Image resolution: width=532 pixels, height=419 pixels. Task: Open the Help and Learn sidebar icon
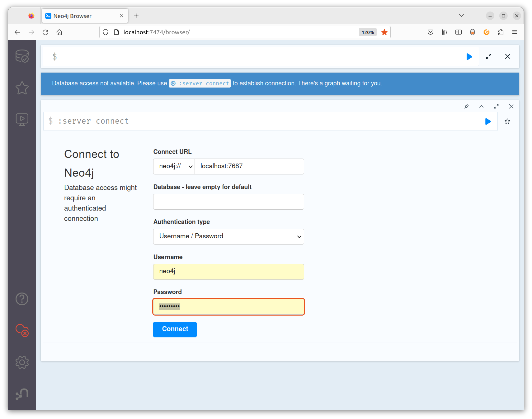point(22,299)
